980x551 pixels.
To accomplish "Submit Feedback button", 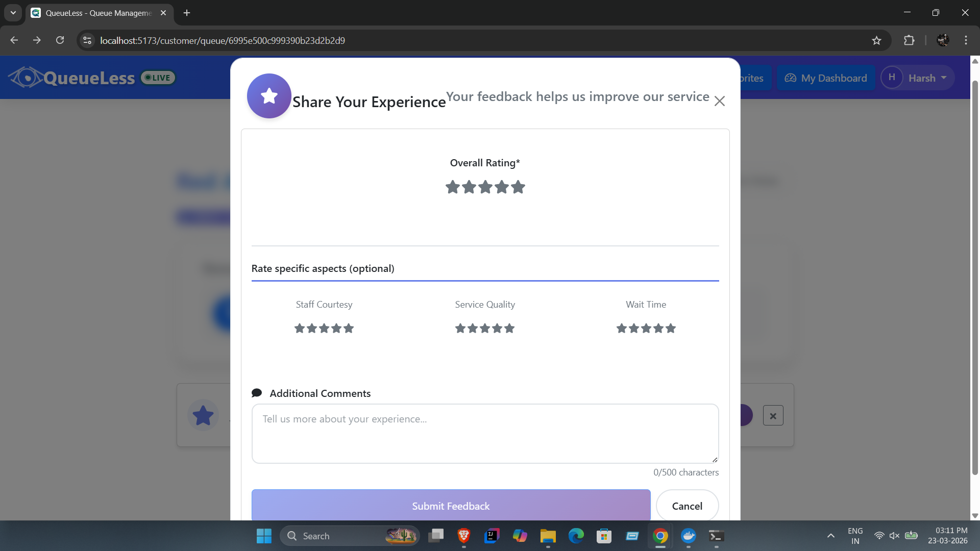I will (x=451, y=506).
